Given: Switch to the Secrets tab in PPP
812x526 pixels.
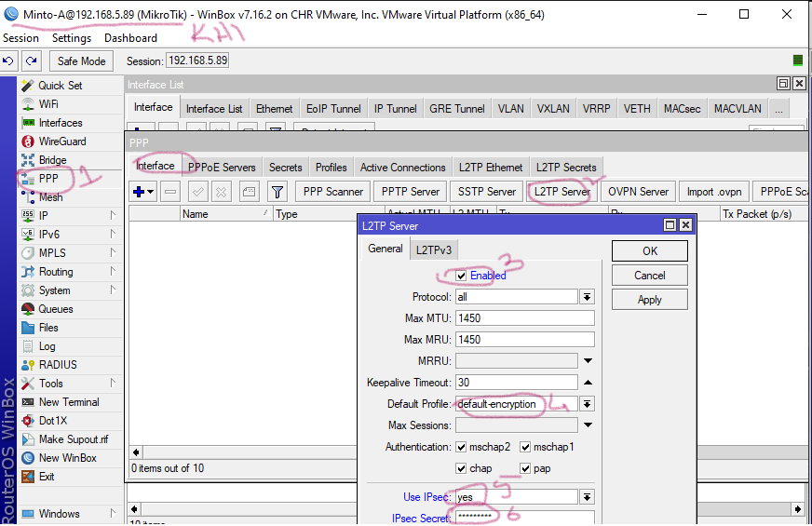Looking at the screenshot, I should 285,168.
